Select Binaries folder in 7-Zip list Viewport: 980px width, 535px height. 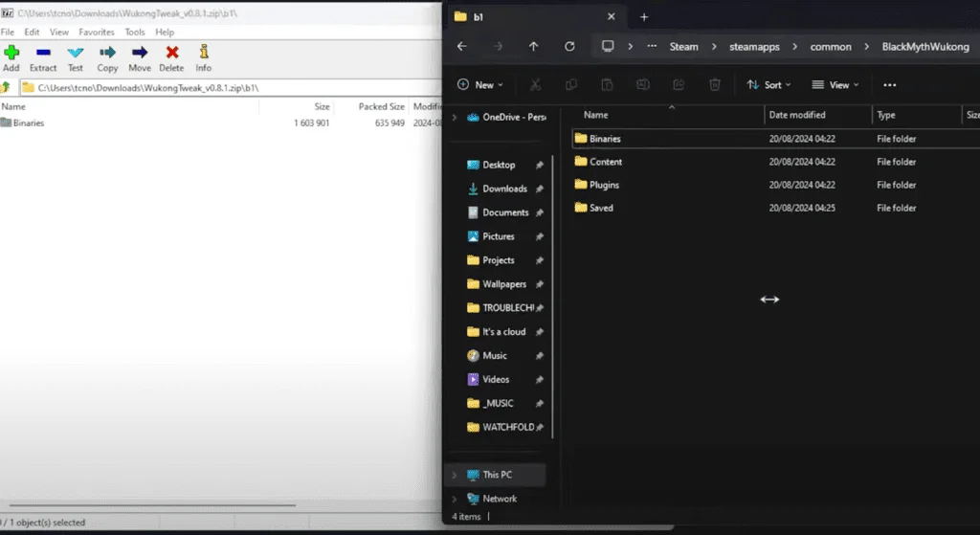click(23, 123)
